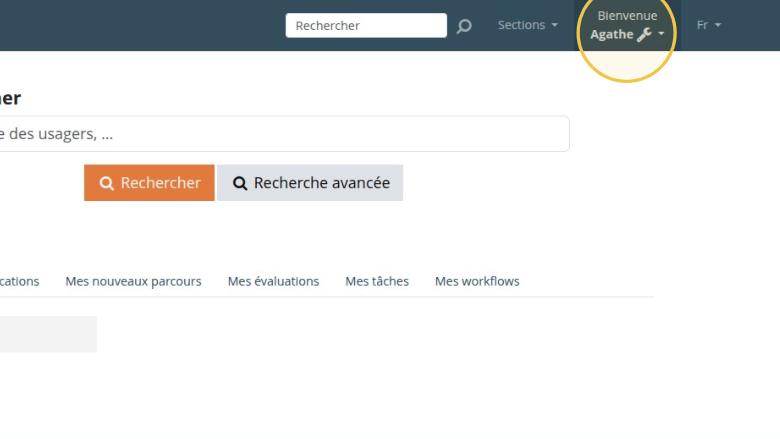Click the caret arrow after the wrench icon
Screen dimensions: 780x439
coord(661,35)
